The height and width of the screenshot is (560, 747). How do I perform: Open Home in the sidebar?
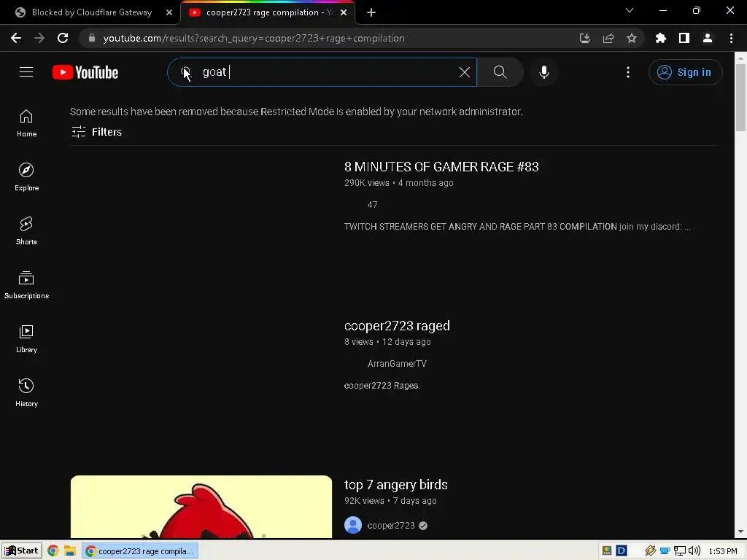[x=26, y=123]
